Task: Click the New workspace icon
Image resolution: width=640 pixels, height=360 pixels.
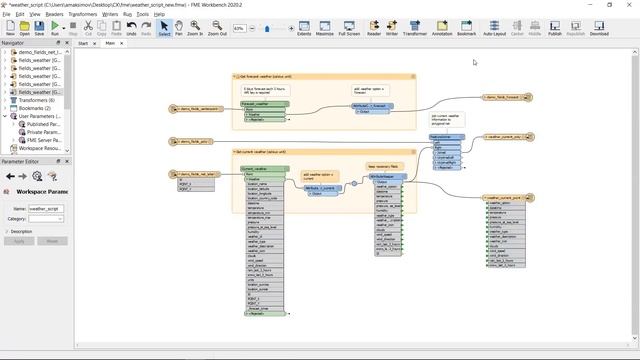Action: 10,28
